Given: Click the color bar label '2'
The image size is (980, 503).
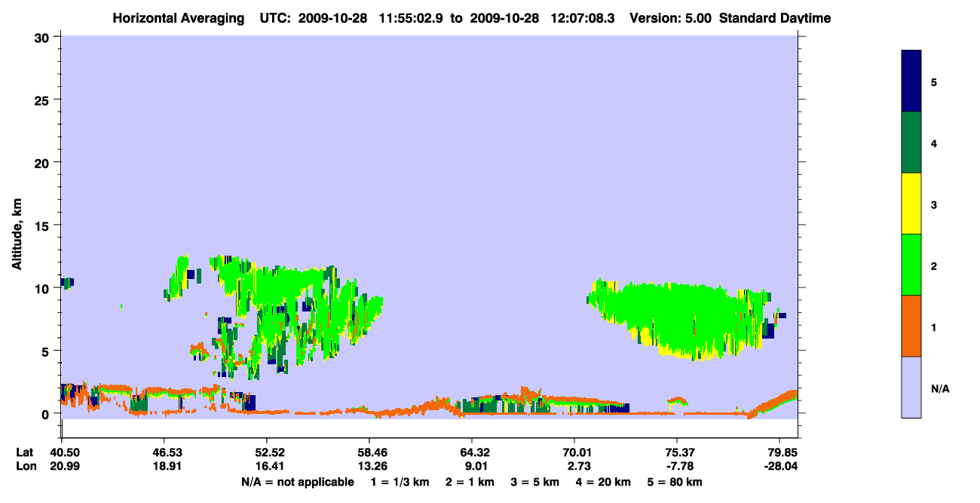Looking at the screenshot, I should (x=934, y=265).
